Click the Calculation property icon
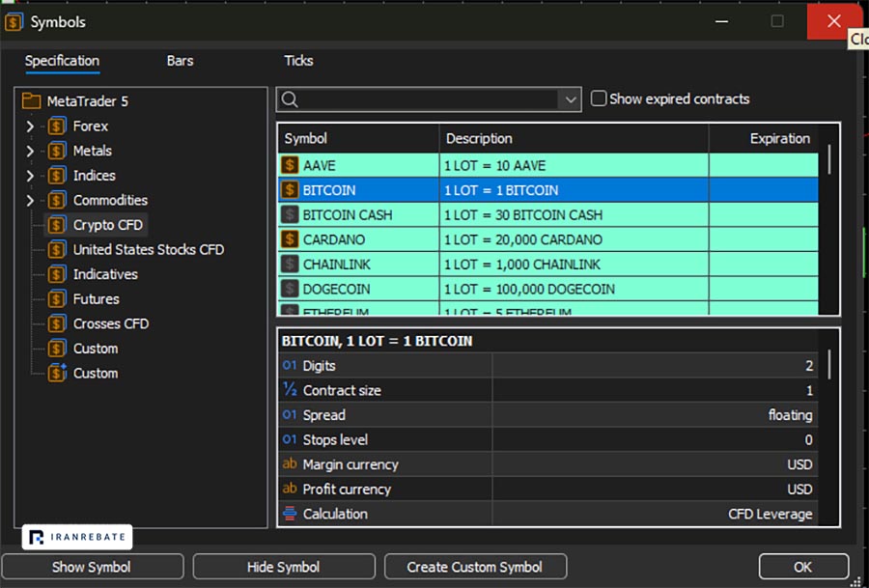Screen dimensions: 869x588 click(x=290, y=514)
